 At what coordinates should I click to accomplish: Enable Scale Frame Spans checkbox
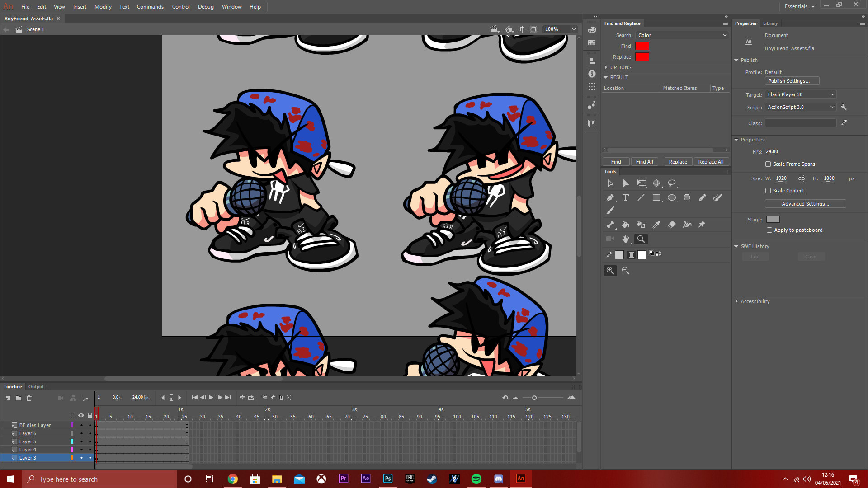(x=768, y=164)
